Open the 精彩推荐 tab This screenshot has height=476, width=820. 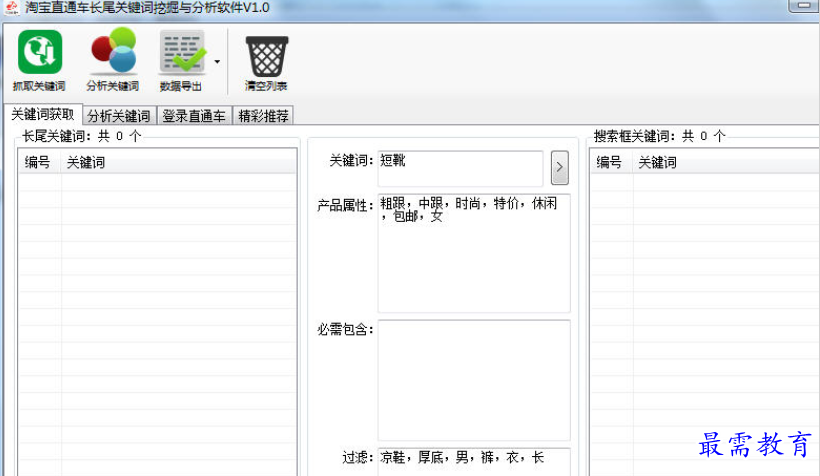point(263,116)
